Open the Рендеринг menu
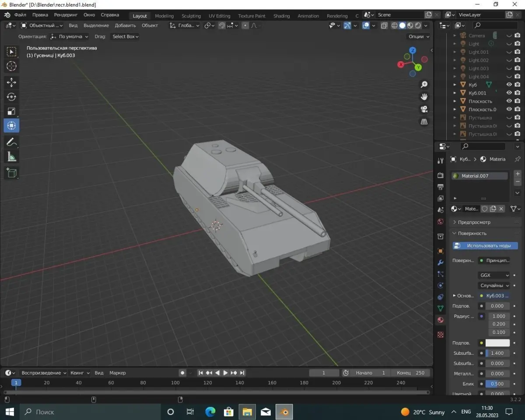The image size is (525, 420). pos(66,15)
